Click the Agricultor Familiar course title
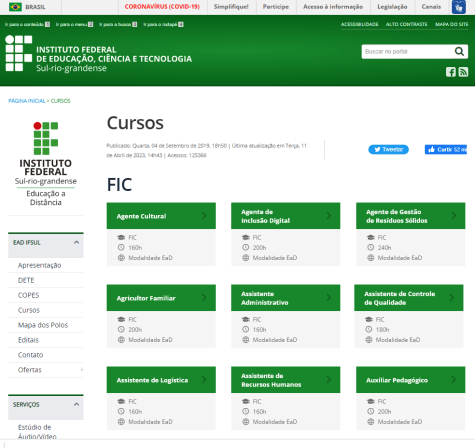 (146, 298)
